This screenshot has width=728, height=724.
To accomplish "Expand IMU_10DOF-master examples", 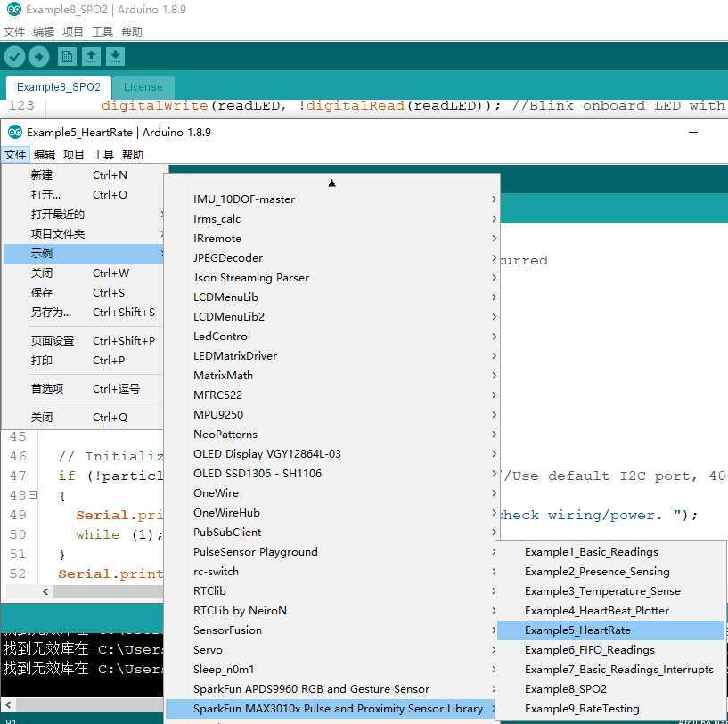I will [x=332, y=199].
